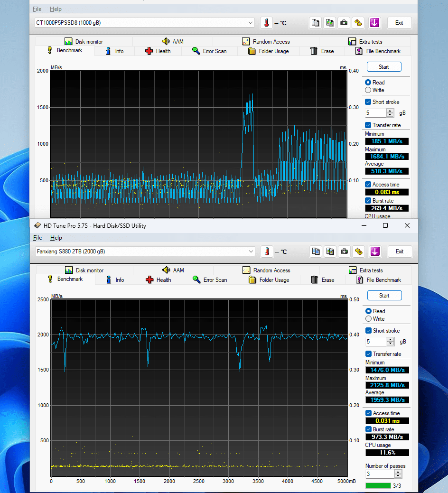Viewport: 448px width, 493px height.
Task: Open Extra tests tab in Fanxiang window
Action: click(365, 270)
